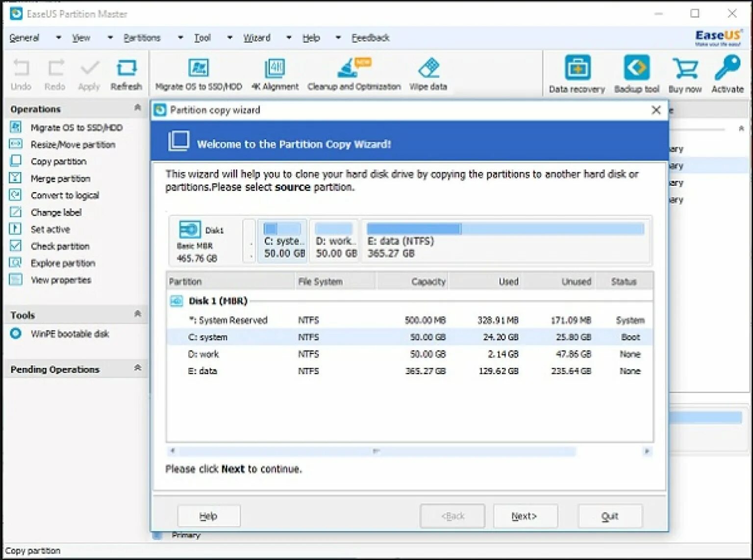
Task: Select the C: system partition row
Action: (410, 337)
